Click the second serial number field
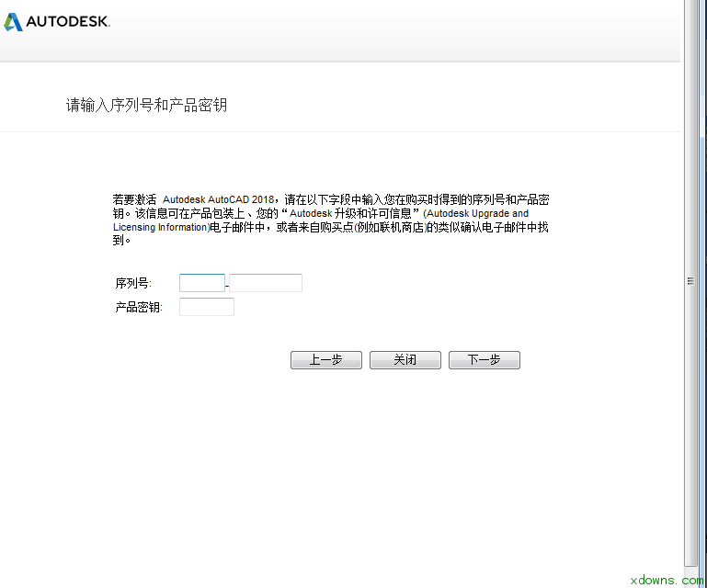The width and height of the screenshot is (707, 588). coord(266,283)
